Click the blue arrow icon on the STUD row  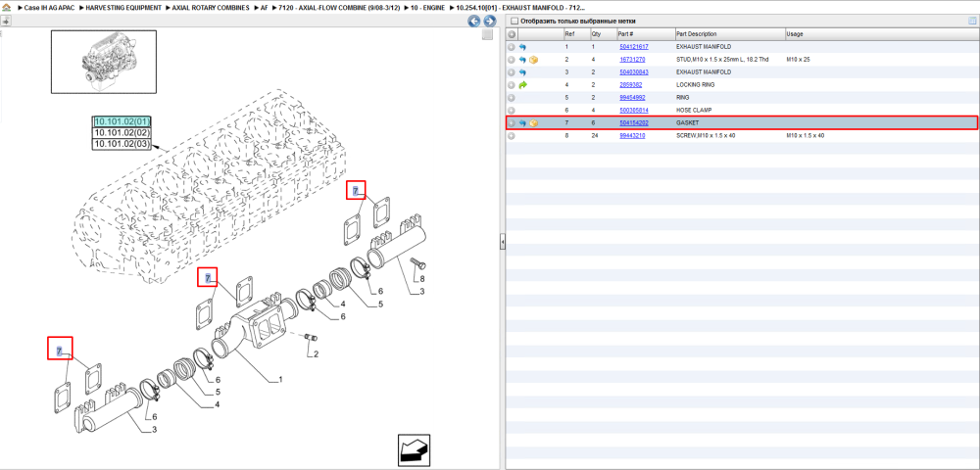click(522, 60)
